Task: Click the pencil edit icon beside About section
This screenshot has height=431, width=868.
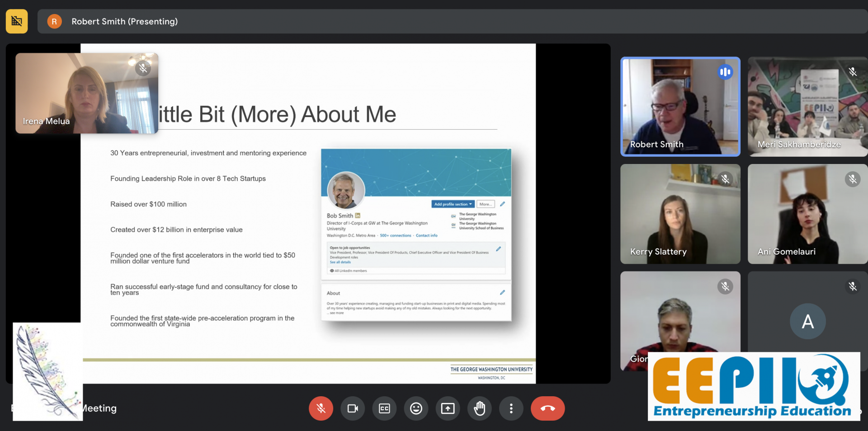Action: coord(502,293)
